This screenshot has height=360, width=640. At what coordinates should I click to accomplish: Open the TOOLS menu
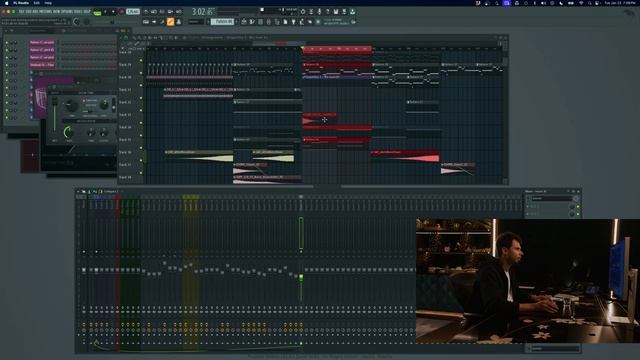click(x=78, y=11)
